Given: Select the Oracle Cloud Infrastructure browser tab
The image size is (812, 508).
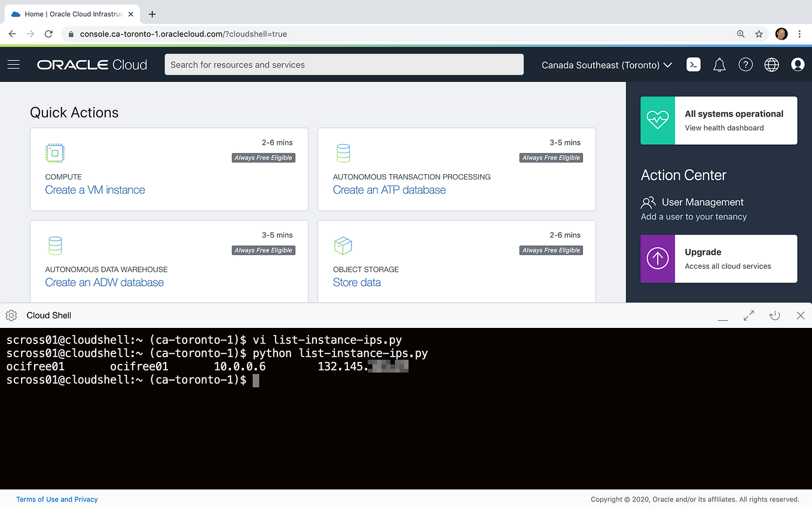Looking at the screenshot, I should point(66,13).
